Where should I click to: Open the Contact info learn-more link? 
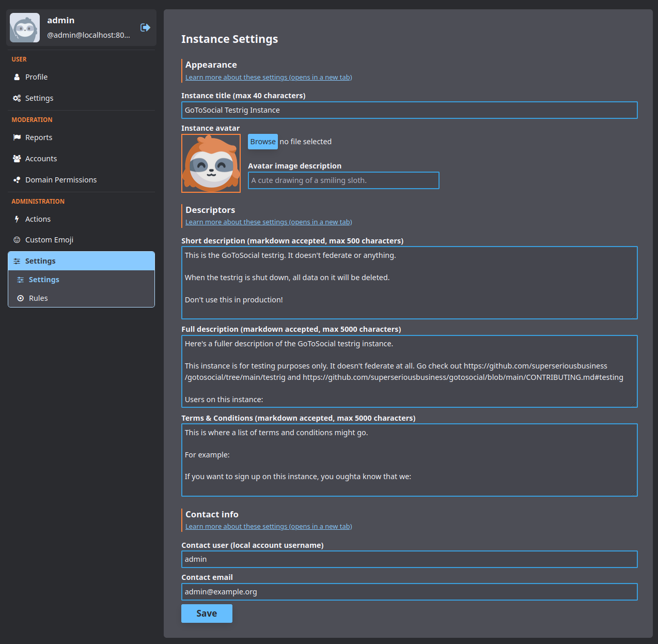tap(268, 526)
